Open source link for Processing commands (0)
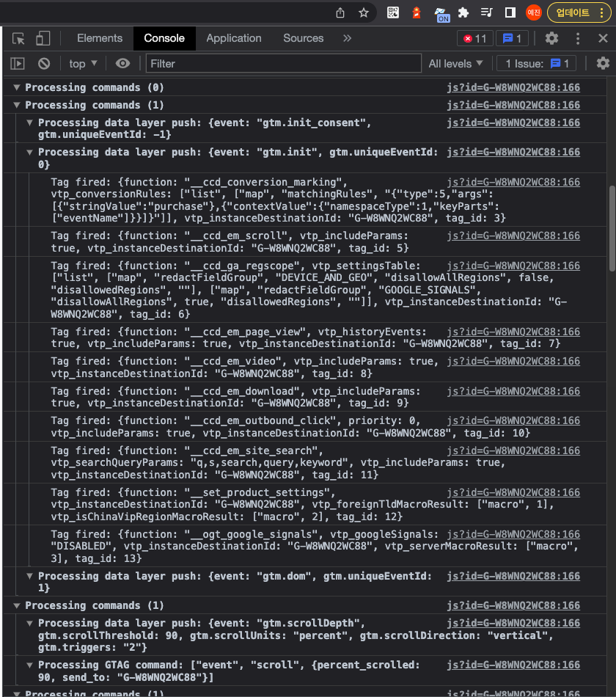This screenshot has height=697, width=616. [513, 87]
